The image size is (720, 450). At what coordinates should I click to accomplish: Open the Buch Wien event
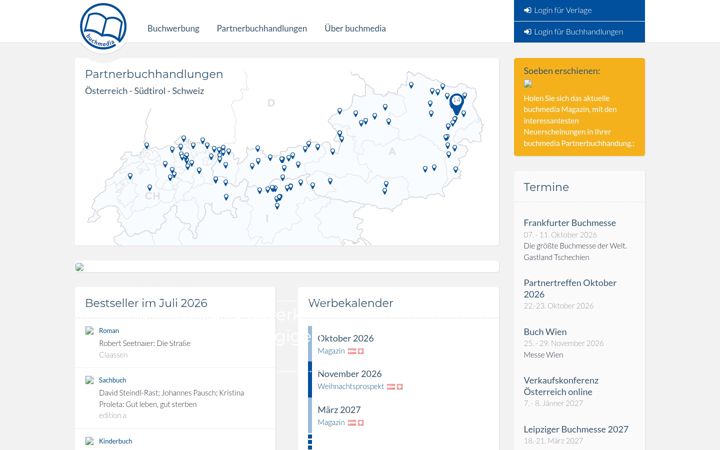pos(545,332)
